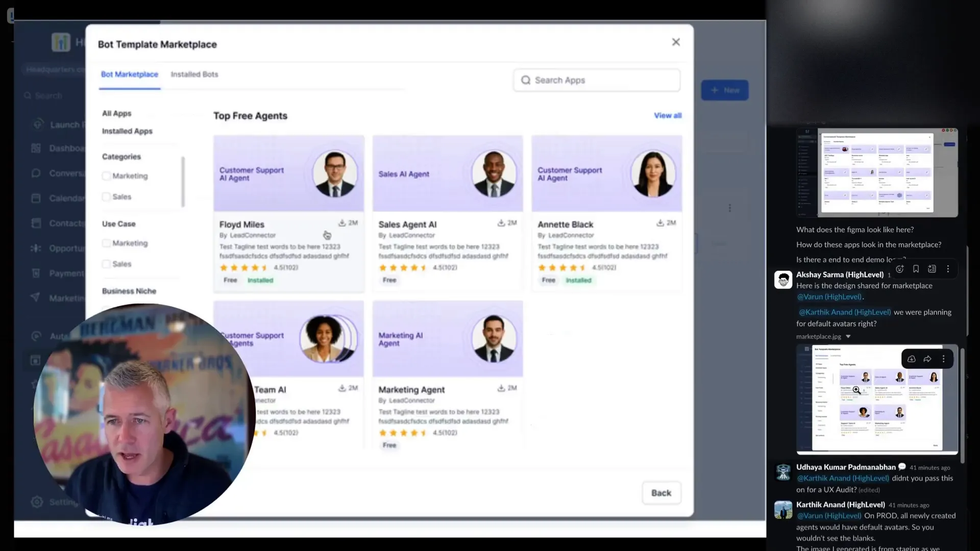The height and width of the screenshot is (551, 980).
Task: Open the Installed Bots tab
Action: tap(194, 74)
